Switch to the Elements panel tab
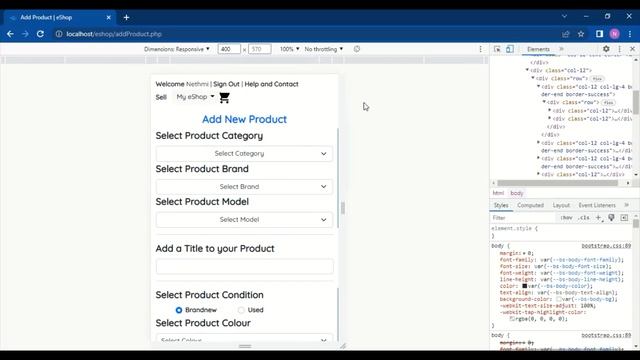 coord(538,49)
